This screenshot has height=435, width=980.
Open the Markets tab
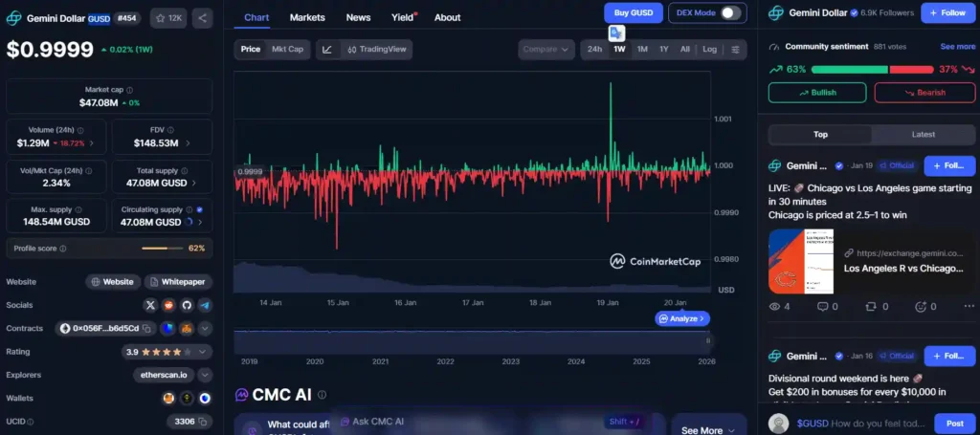click(x=307, y=17)
